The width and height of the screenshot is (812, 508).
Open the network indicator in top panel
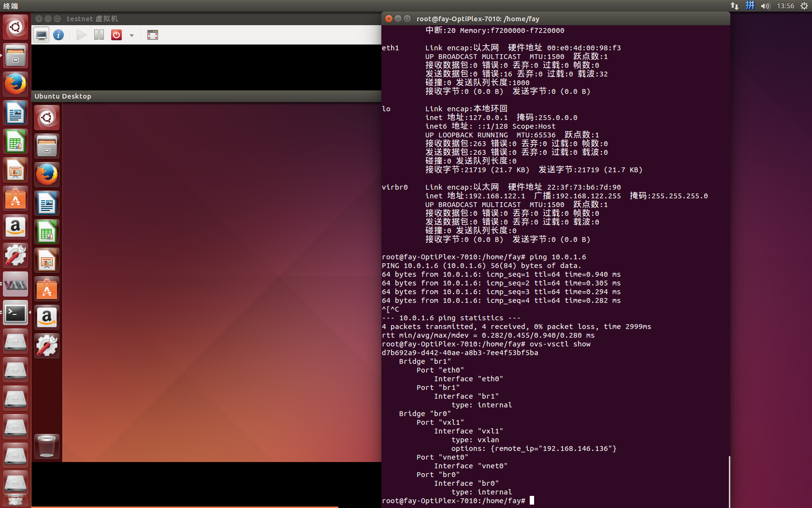735,6
